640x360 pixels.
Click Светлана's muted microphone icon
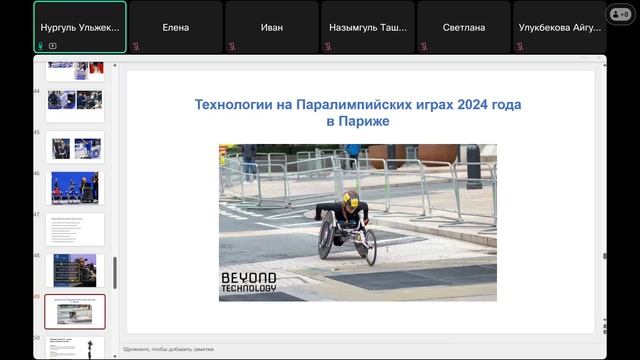[424, 46]
